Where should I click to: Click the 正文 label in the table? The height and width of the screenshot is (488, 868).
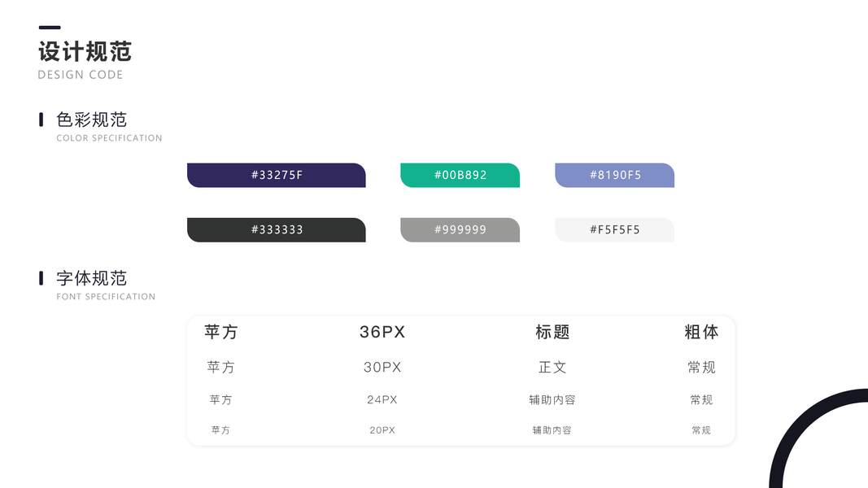click(552, 368)
